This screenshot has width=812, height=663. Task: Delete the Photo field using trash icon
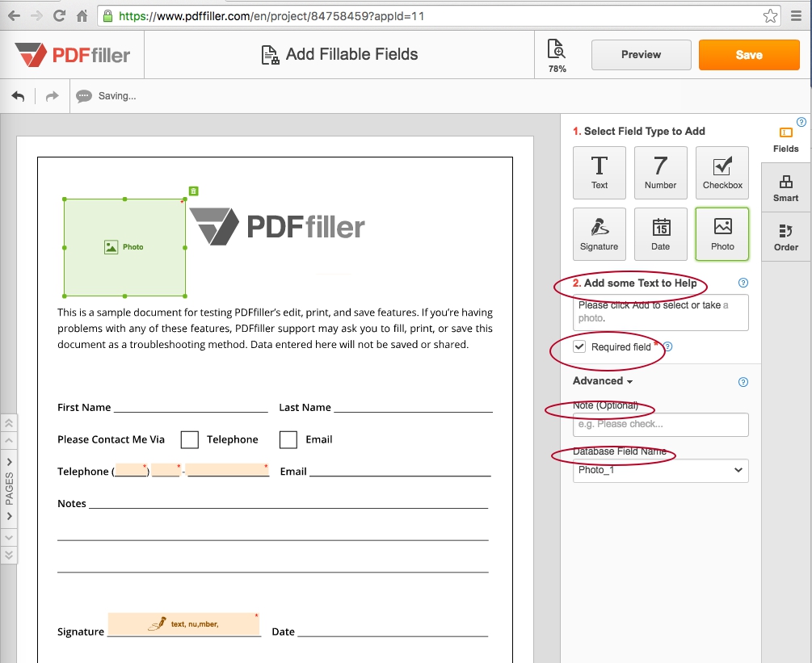point(193,191)
